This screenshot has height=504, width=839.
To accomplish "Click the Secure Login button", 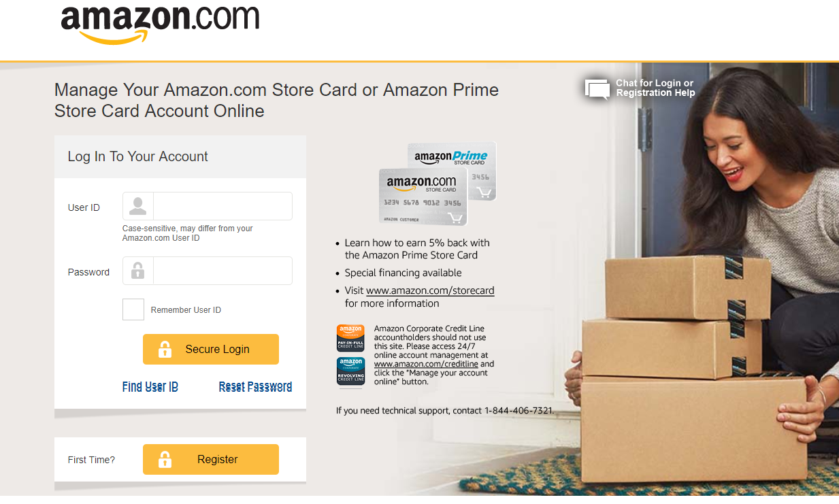I will (211, 350).
